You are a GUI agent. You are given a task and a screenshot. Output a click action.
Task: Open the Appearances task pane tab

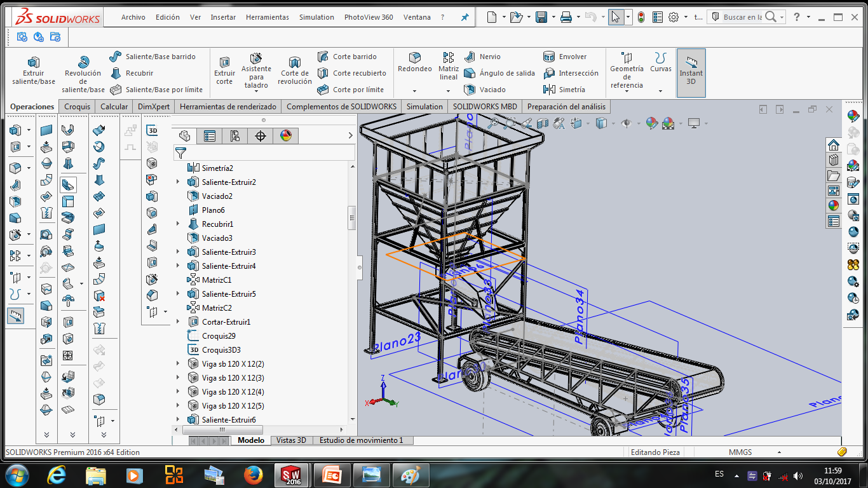click(x=833, y=205)
